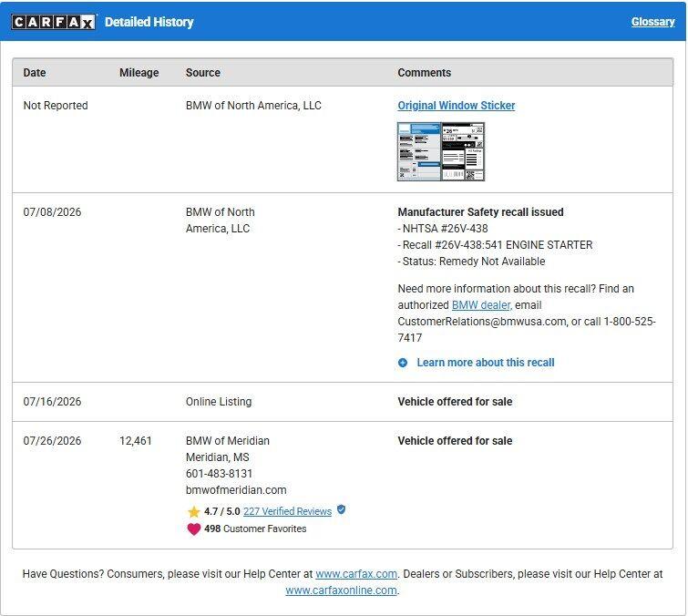Click the NHTSA #26V-438 line
This screenshot has width=688, height=616.
443,228
